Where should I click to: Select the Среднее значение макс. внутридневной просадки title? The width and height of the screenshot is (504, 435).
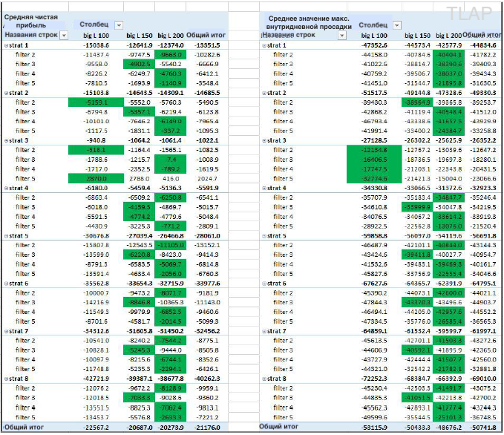coord(309,22)
